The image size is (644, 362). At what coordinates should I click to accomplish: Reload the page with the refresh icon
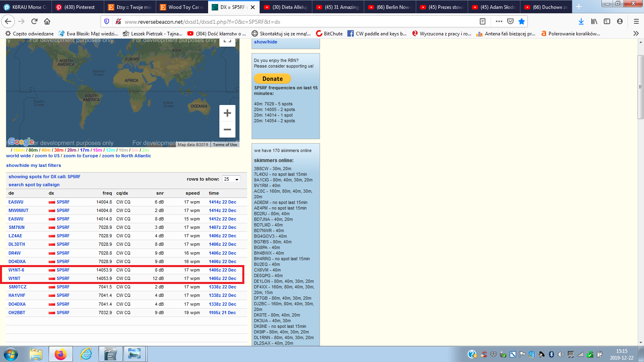pyautogui.click(x=34, y=21)
